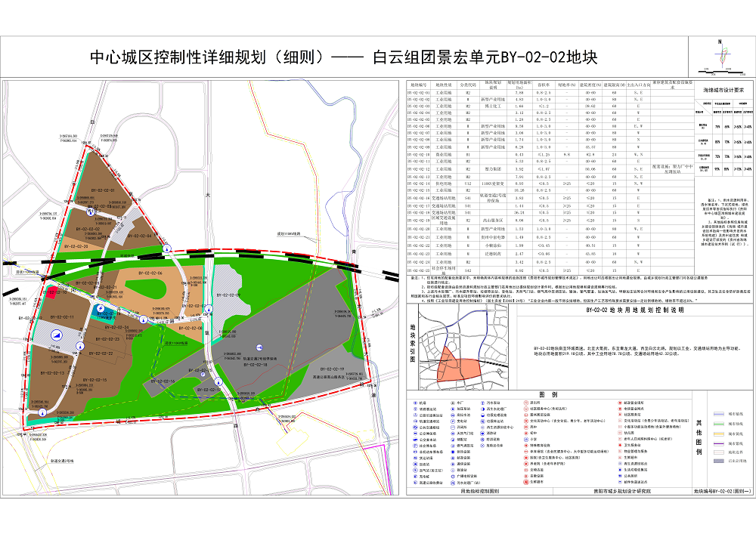Click the S42 classification code cell

[468, 270]
